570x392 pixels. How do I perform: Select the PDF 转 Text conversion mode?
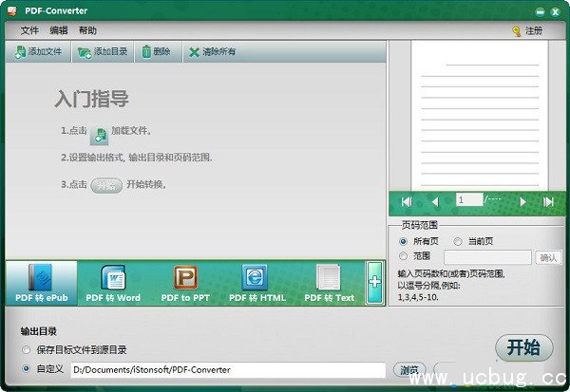point(329,283)
